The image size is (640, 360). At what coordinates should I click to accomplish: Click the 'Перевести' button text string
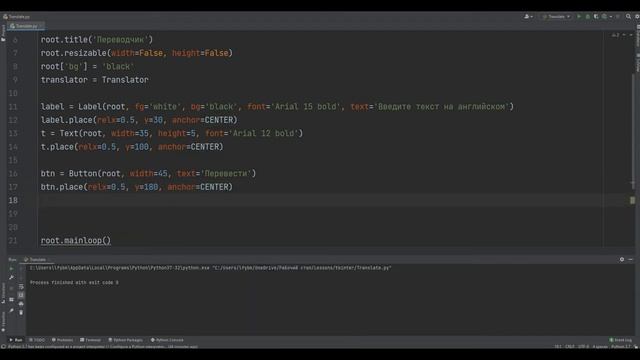pyautogui.click(x=226, y=173)
